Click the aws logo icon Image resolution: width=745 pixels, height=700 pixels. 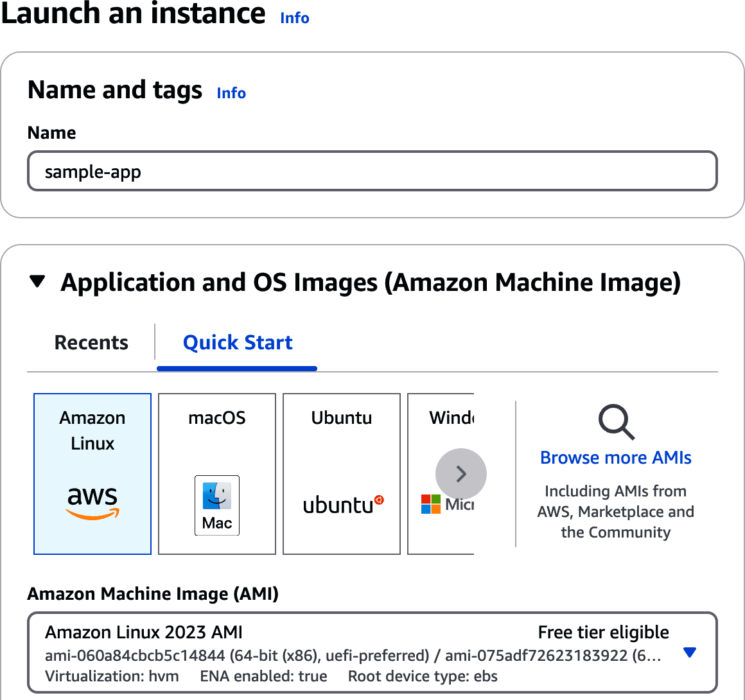[92, 503]
